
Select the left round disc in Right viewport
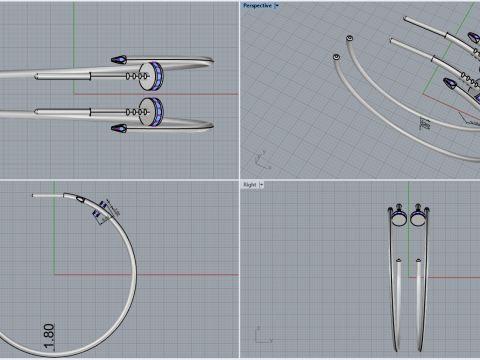(x=399, y=220)
